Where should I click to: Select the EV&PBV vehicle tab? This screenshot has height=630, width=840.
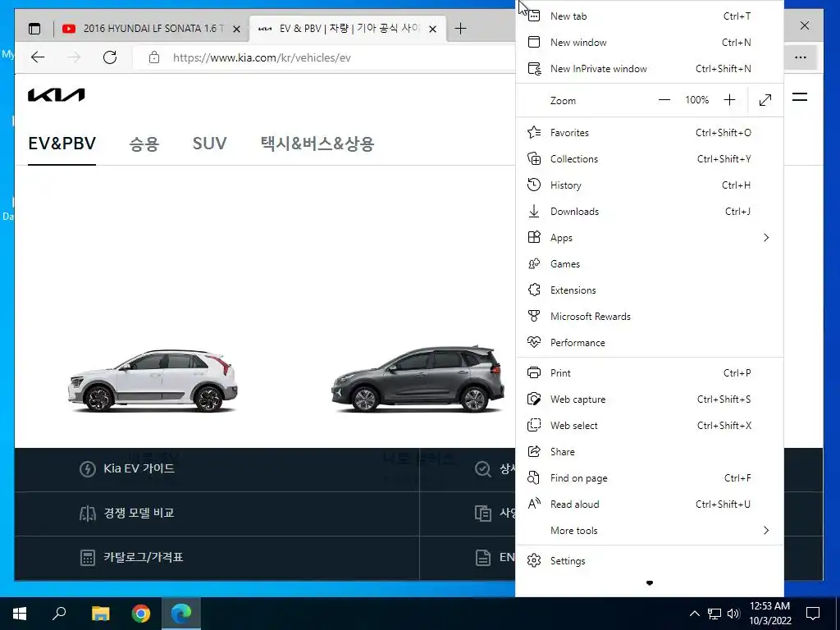tap(62, 144)
